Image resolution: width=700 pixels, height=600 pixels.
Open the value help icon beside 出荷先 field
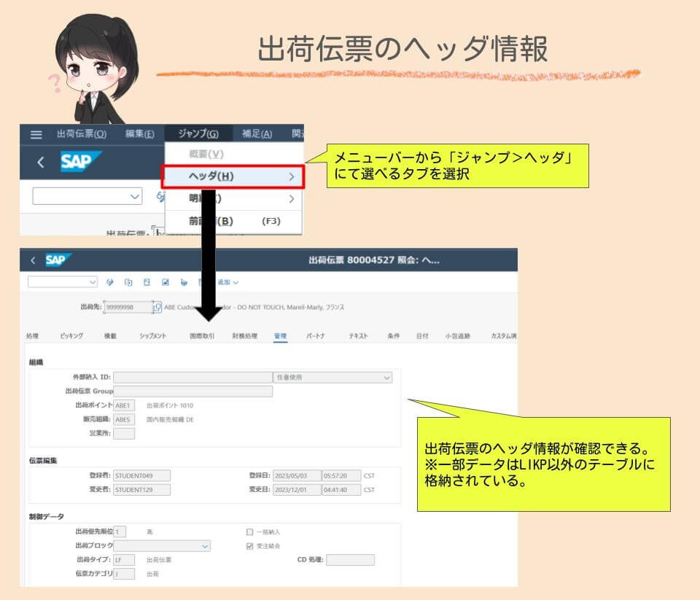coord(156,306)
